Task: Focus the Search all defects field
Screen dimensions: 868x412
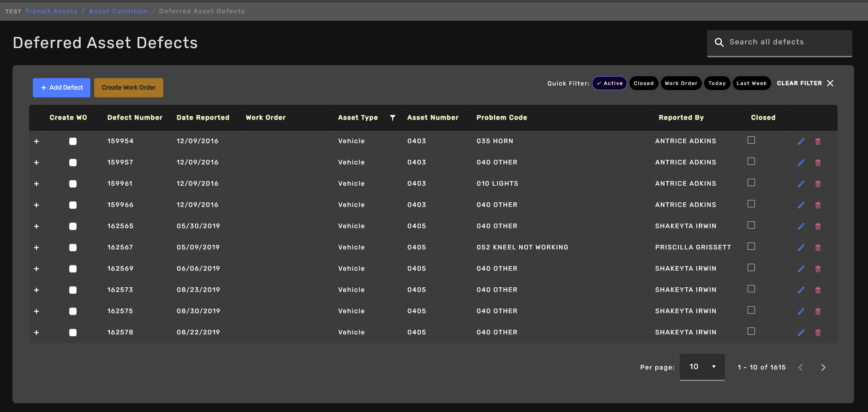Action: click(x=779, y=43)
